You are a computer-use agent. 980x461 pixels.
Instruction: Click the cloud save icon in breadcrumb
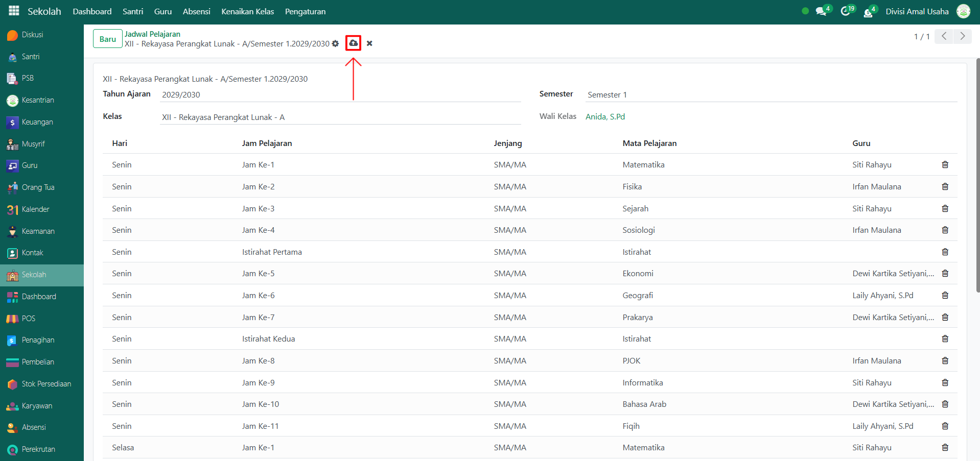353,43
